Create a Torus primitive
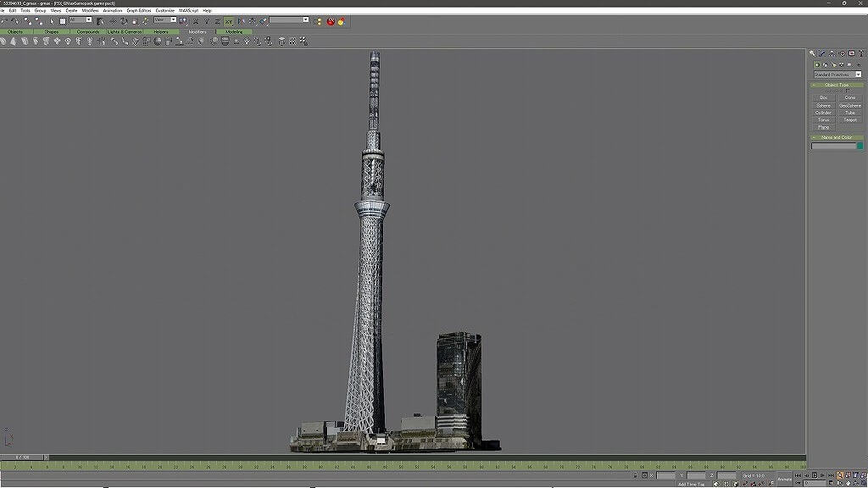The width and height of the screenshot is (868, 488). tap(823, 119)
